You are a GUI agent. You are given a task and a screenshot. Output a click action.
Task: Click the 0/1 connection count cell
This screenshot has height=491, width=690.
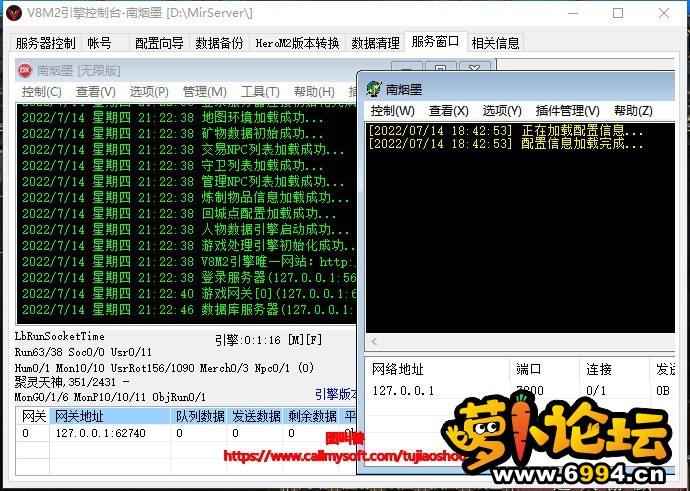596,390
